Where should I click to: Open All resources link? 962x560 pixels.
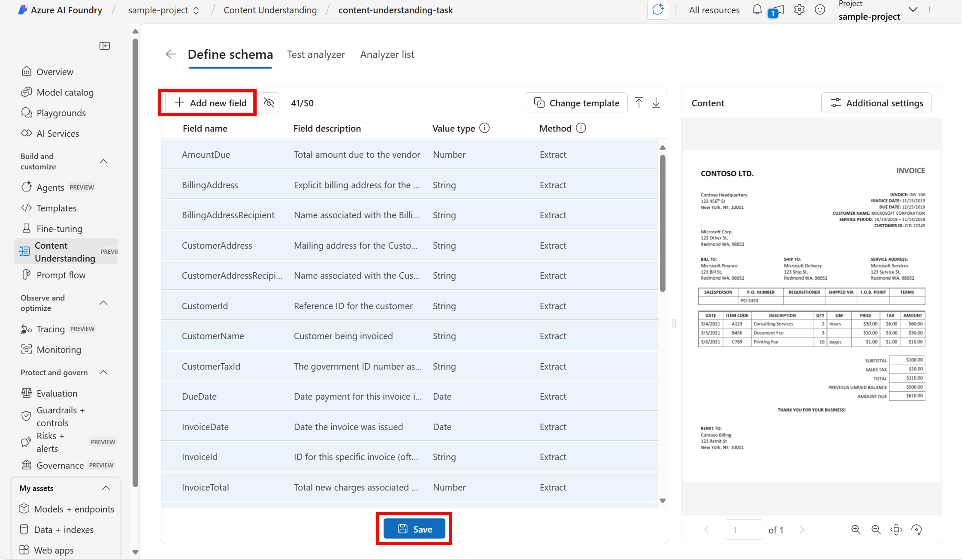coord(714,10)
